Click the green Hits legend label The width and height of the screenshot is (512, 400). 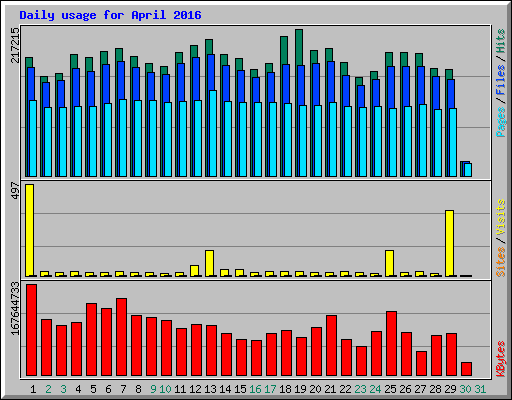[x=500, y=41]
